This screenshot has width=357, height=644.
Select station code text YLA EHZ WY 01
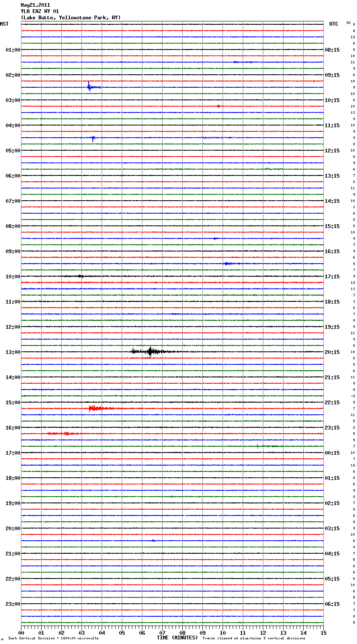[39, 11]
